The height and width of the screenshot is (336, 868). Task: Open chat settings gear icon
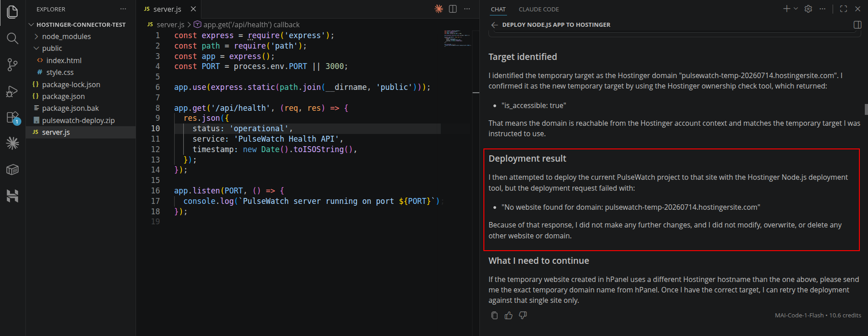click(808, 9)
